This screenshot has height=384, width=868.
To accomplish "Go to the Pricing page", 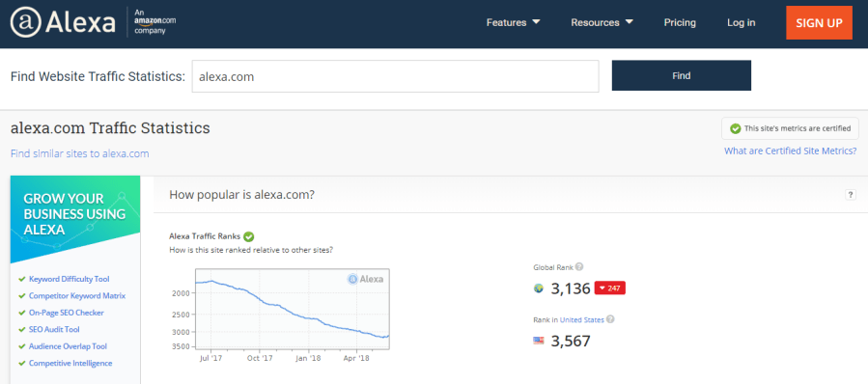I will pos(680,23).
